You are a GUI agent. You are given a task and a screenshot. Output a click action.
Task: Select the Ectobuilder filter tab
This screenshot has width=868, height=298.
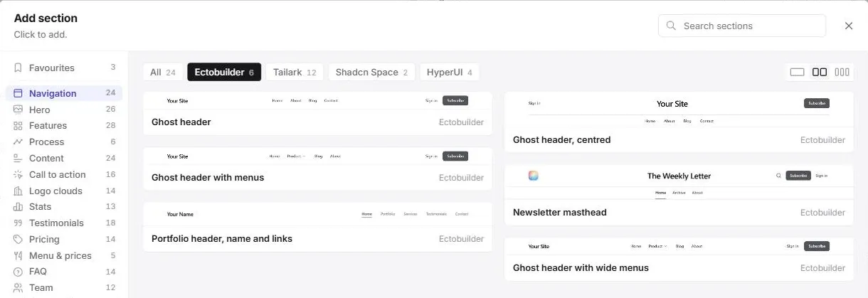click(x=224, y=73)
